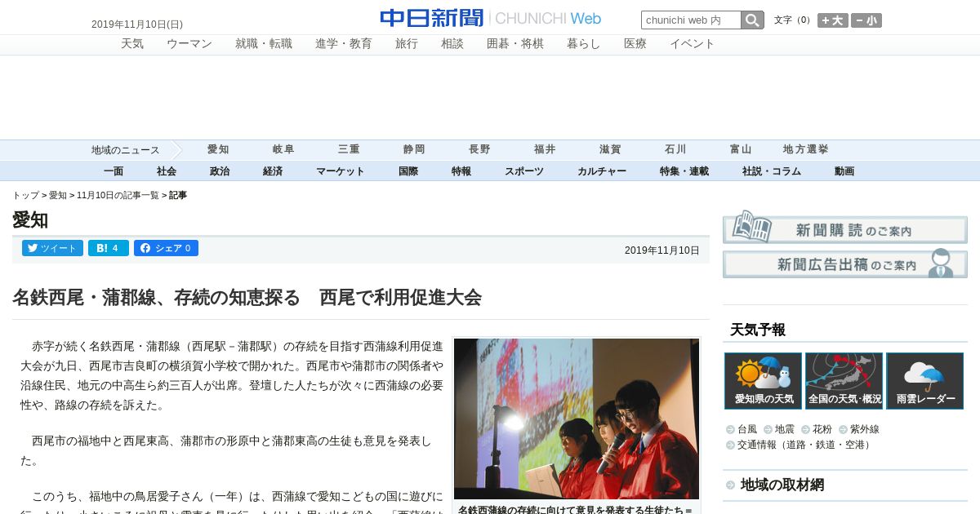Open the 旅行 top menu

coord(407,44)
